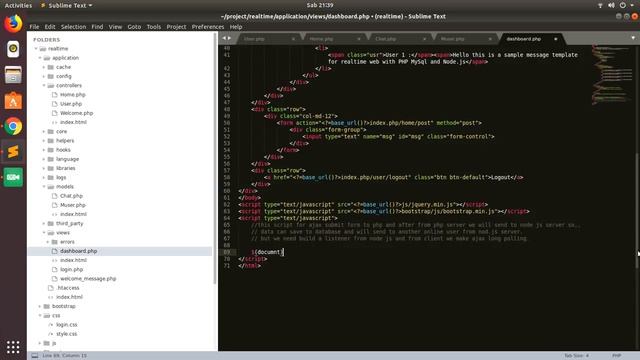Collapse the realtime root folder
The height and width of the screenshot is (360, 640).
(36, 49)
